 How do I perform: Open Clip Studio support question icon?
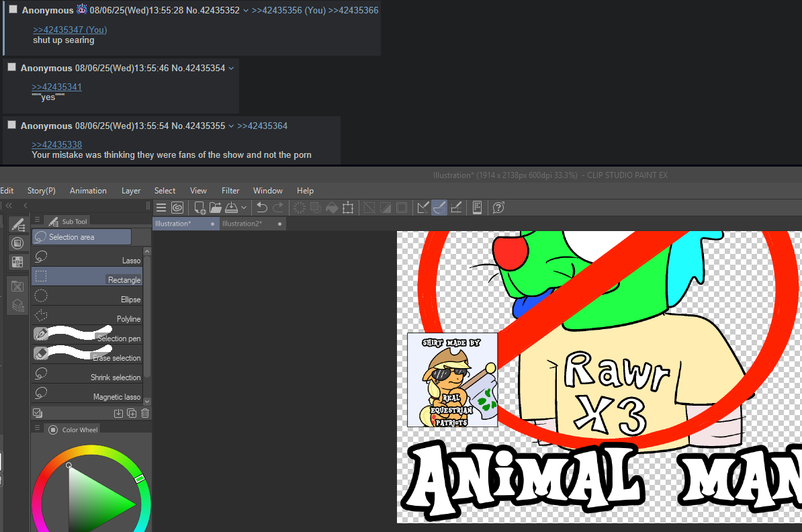(x=498, y=208)
